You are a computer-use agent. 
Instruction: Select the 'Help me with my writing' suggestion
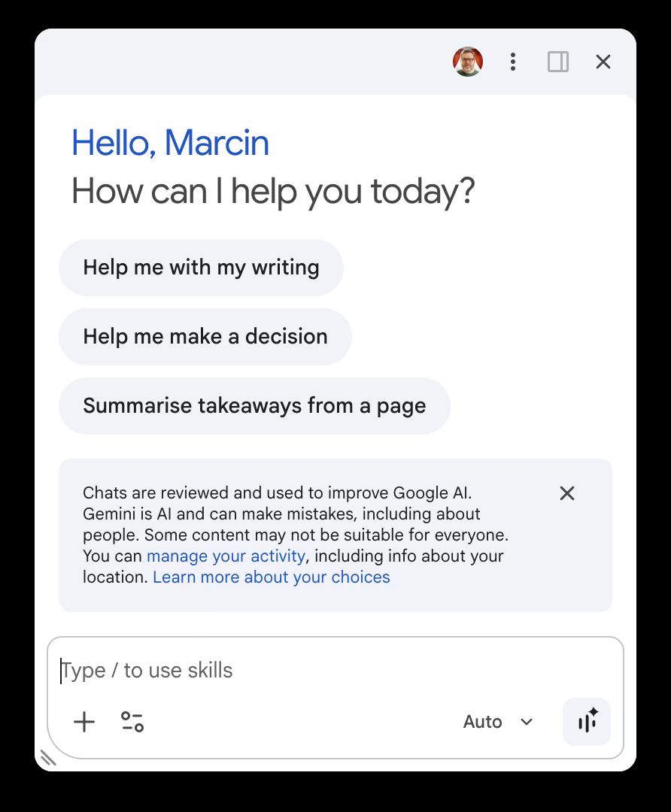201,268
